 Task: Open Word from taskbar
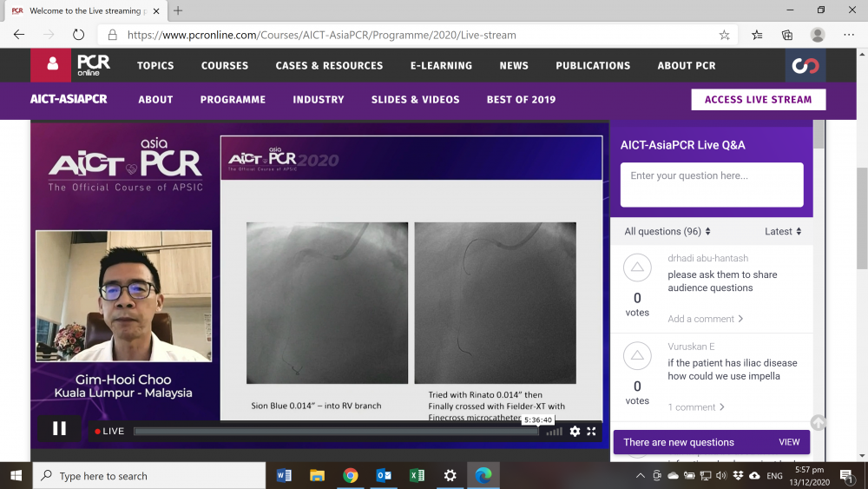[x=284, y=476]
